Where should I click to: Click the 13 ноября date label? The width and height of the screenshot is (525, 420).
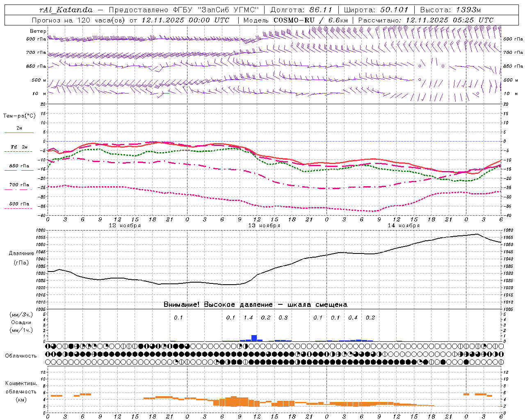(264, 226)
